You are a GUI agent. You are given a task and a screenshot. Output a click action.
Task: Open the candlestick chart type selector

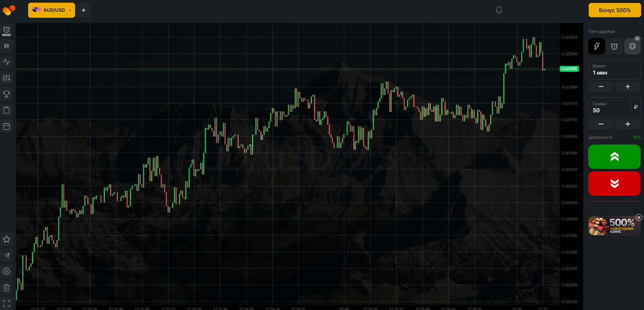pyautogui.click(x=6, y=46)
